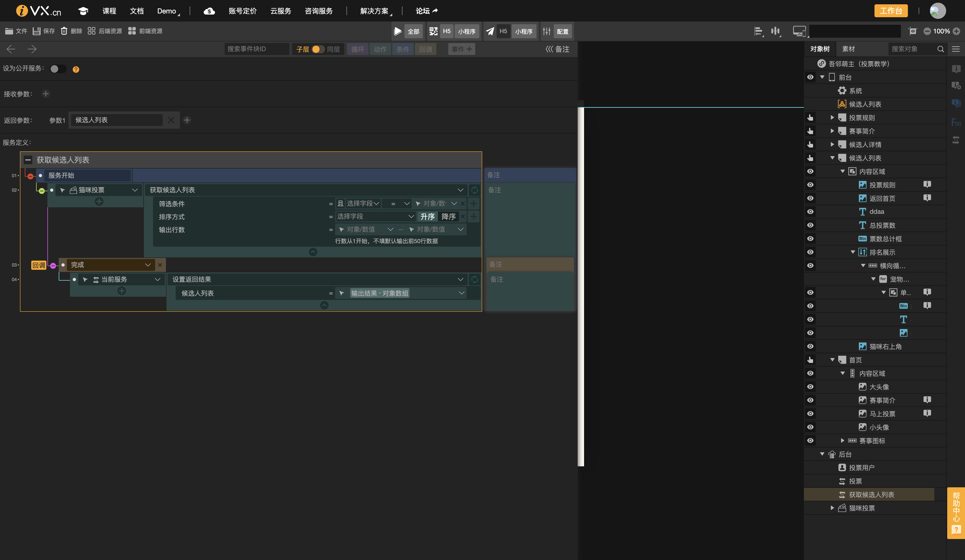Toggle the 子层/同层 switch

point(318,49)
